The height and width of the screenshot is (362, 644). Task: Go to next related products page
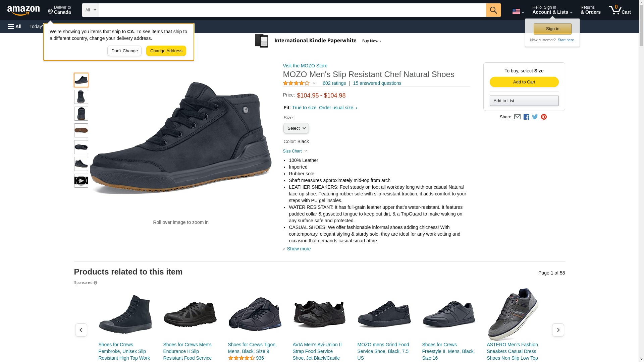coord(558,330)
